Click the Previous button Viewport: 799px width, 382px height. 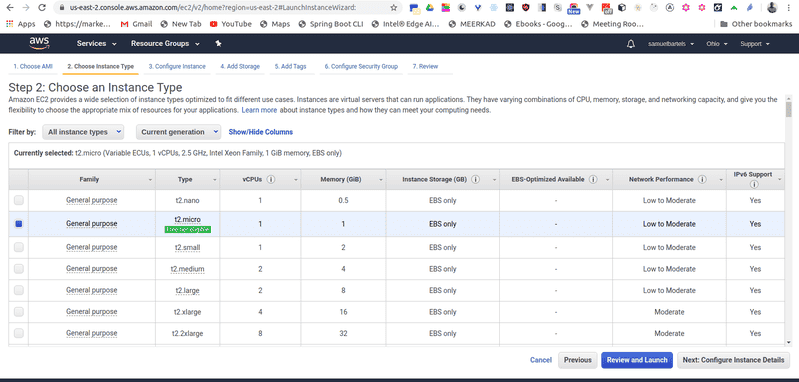click(x=577, y=360)
